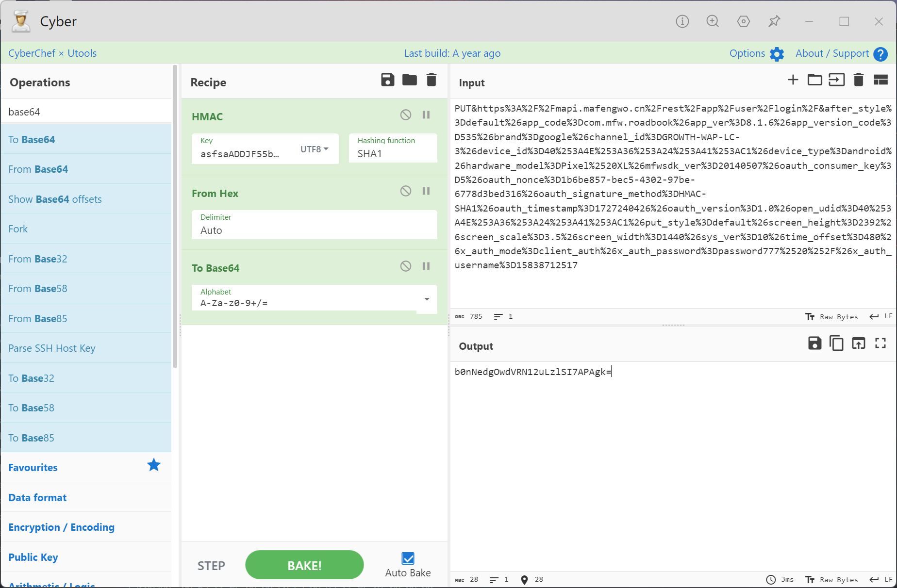Disable the From Hex operation

pos(406,191)
